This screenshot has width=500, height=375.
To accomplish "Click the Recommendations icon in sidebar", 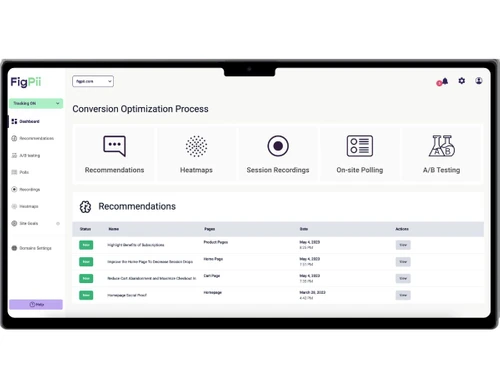I will 14,138.
